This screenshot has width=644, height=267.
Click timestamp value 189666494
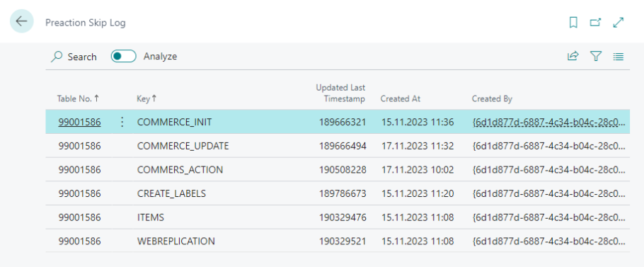343,146
